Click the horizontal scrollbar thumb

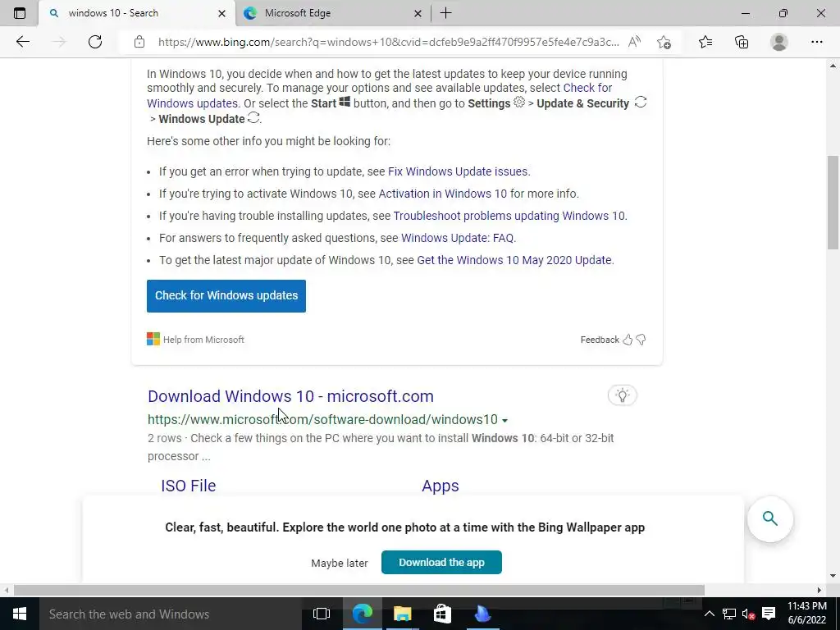click(x=359, y=590)
